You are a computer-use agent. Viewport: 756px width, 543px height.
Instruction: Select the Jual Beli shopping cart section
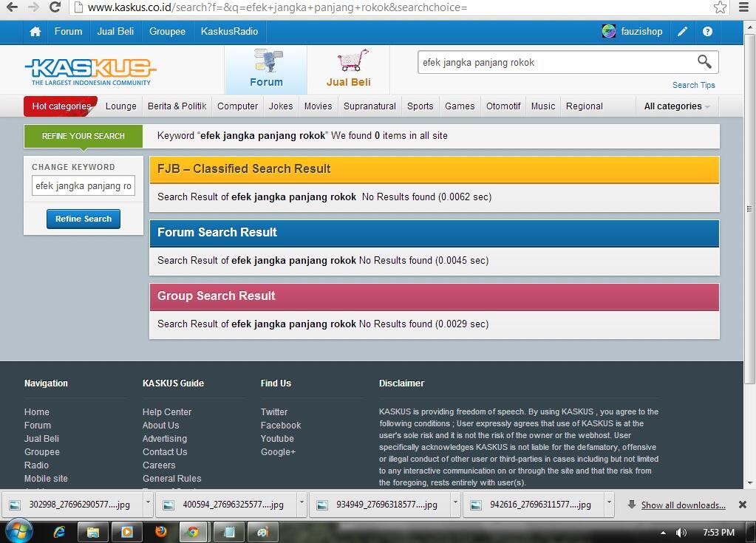[x=349, y=69]
